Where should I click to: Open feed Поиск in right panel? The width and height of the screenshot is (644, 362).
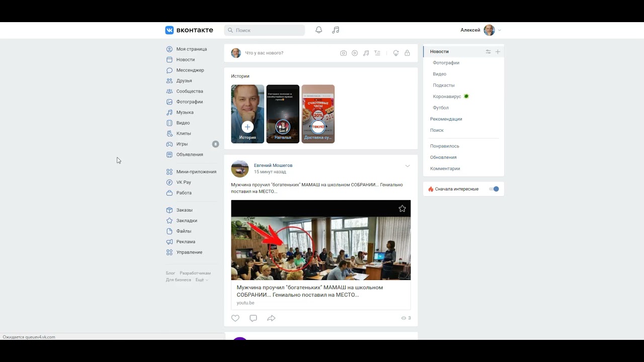437,130
